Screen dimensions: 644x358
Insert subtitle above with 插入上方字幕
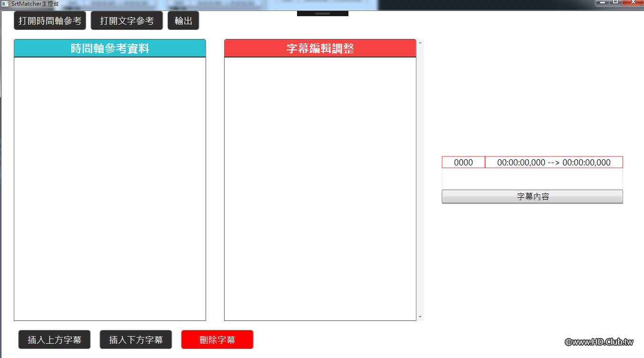click(55, 340)
